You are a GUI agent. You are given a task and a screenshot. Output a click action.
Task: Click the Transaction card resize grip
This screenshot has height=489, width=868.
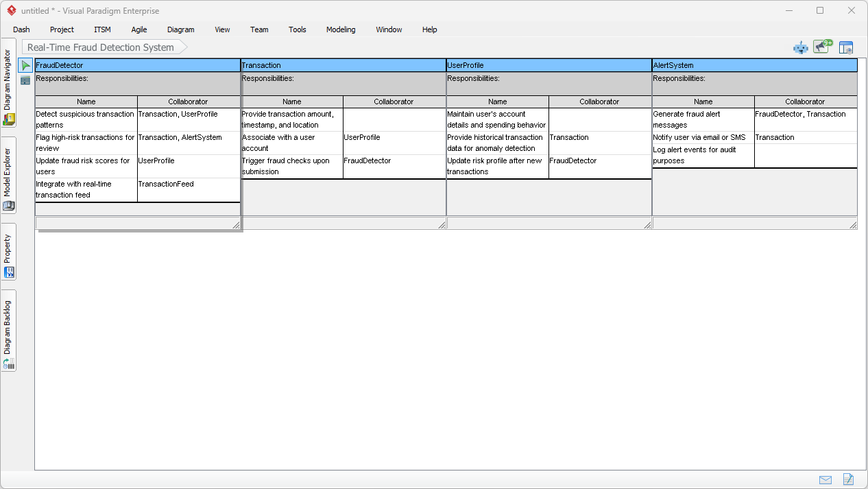point(442,224)
